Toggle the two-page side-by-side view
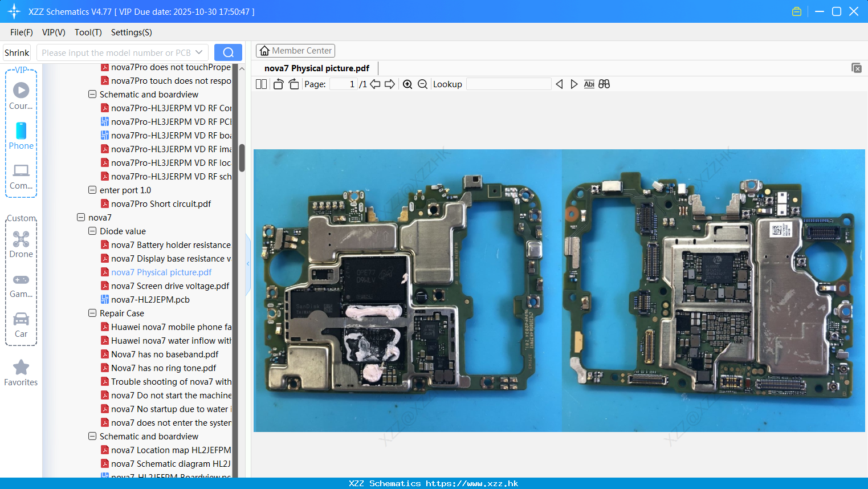This screenshot has height=489, width=868. tap(261, 84)
